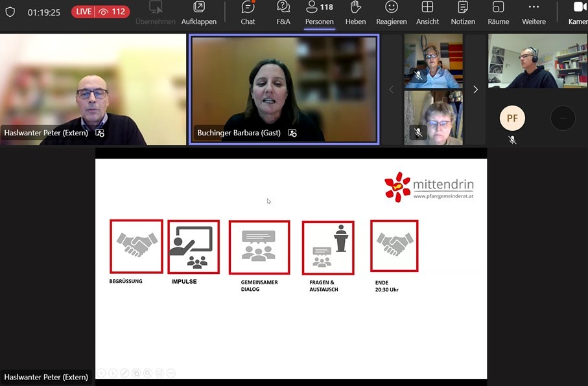Go to the next slide arrow

point(113,373)
